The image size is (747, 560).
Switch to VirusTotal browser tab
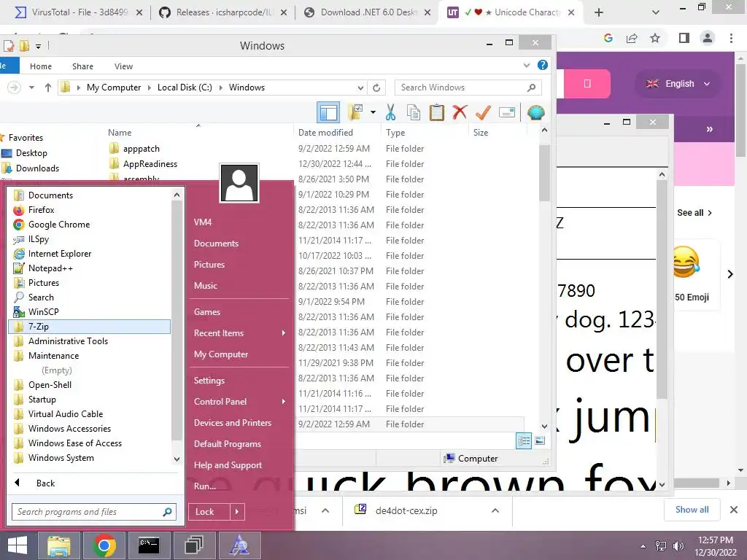pos(79,12)
